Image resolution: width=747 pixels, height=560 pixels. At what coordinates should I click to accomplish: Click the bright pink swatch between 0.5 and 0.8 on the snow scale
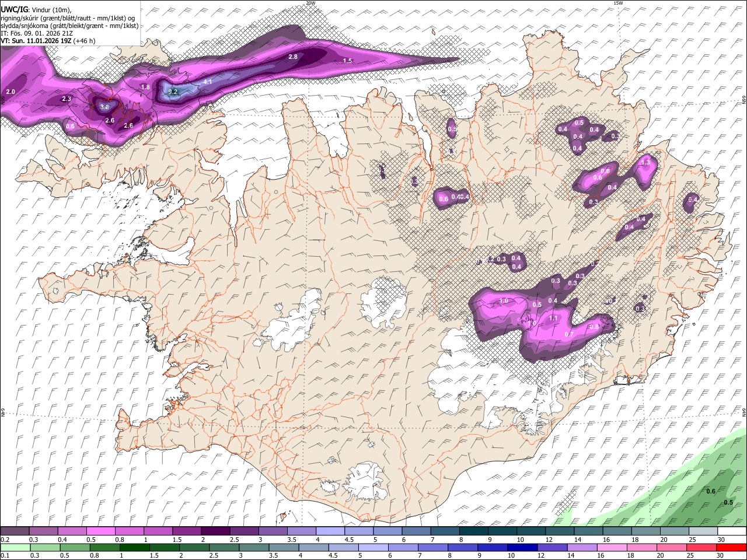(100, 531)
